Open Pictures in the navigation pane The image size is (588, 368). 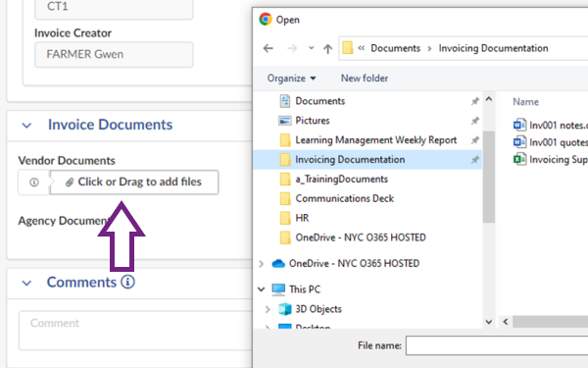[x=313, y=121]
